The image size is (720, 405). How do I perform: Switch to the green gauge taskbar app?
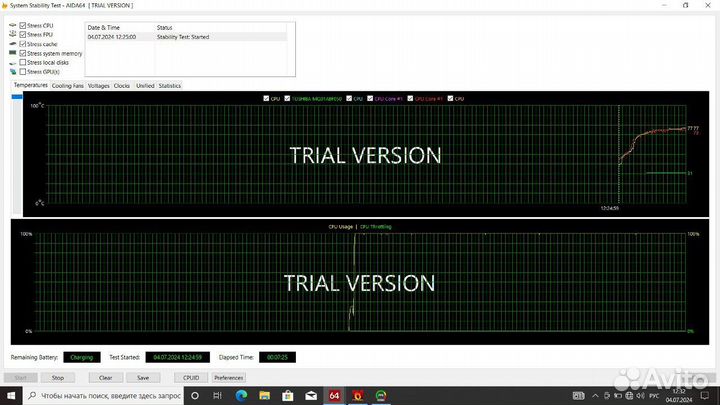coord(381,395)
